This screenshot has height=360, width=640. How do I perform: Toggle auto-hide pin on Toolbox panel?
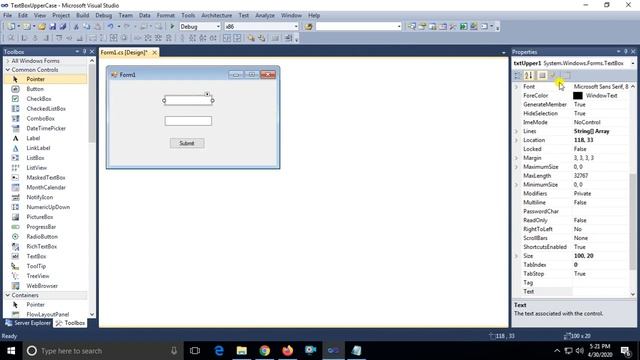click(84, 51)
